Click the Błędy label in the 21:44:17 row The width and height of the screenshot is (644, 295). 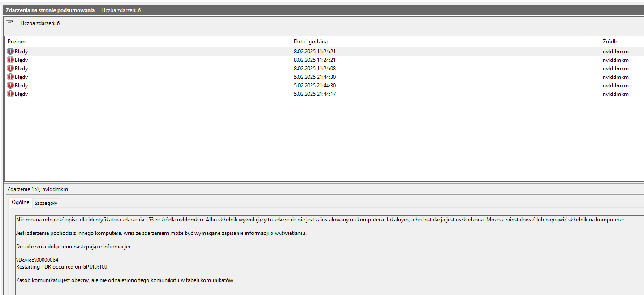21,94
